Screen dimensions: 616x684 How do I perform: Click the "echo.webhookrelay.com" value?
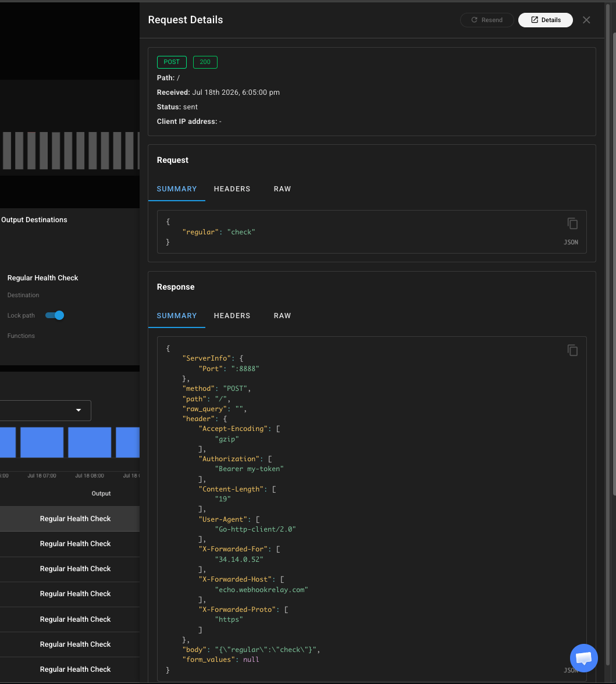[x=261, y=590]
